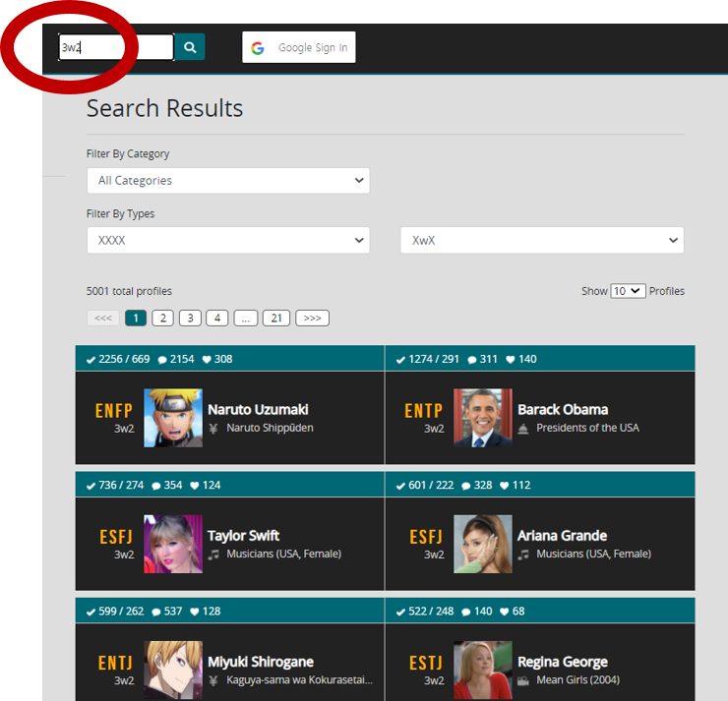Image resolution: width=728 pixels, height=701 pixels.
Task: Click the heart icon showing 308
Action: coord(207,360)
